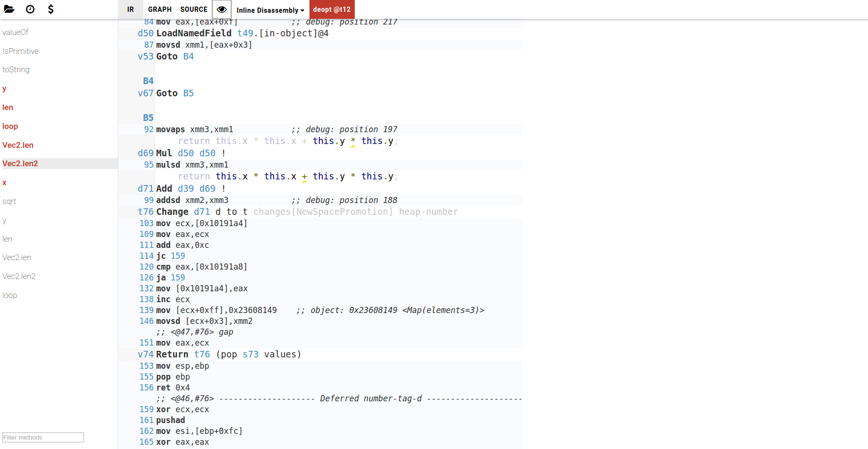Select red bold len method
Screen dimensions: 868x449
point(8,107)
